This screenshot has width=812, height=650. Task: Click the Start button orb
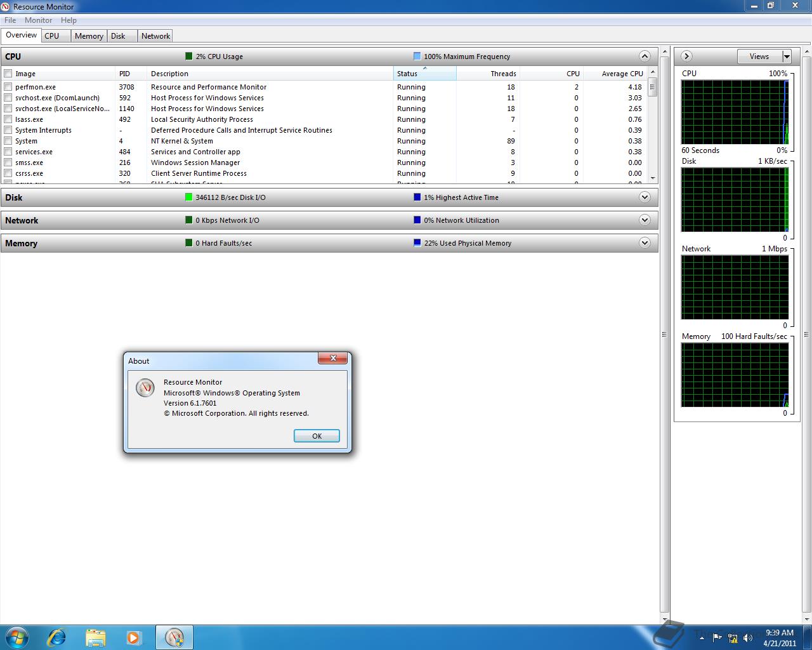(17, 637)
